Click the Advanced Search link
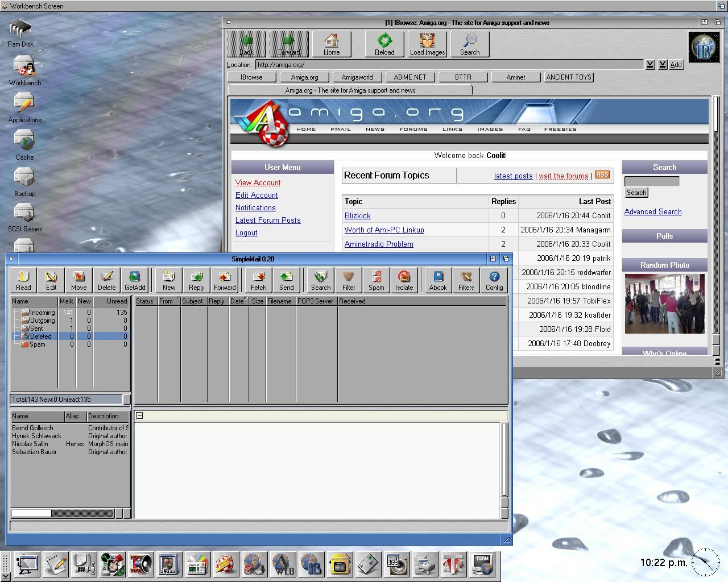 click(x=653, y=212)
